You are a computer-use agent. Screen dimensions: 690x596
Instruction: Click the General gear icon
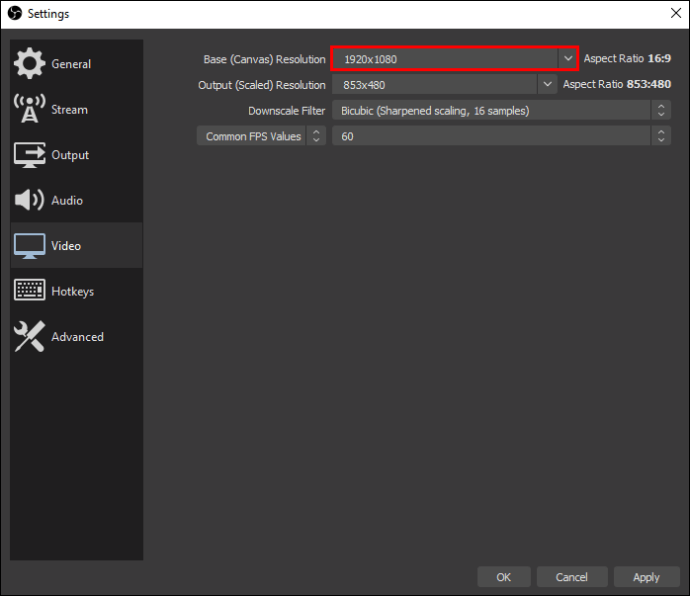[29, 63]
